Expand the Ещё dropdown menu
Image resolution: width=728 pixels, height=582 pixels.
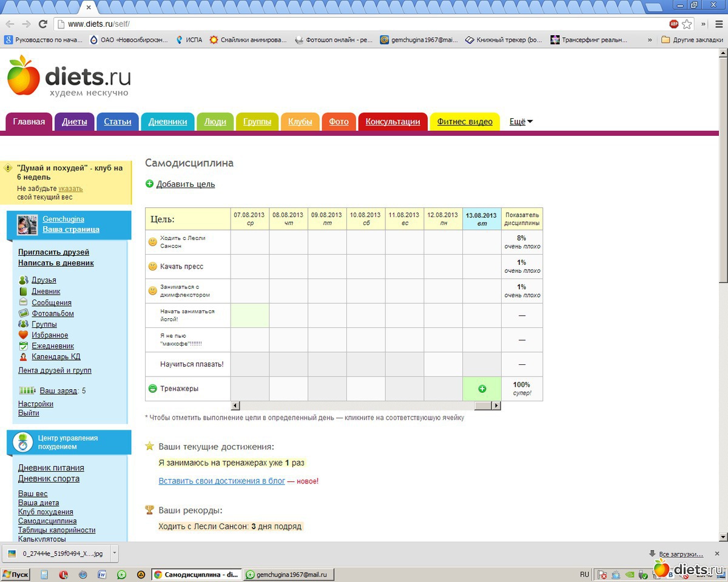coord(521,122)
